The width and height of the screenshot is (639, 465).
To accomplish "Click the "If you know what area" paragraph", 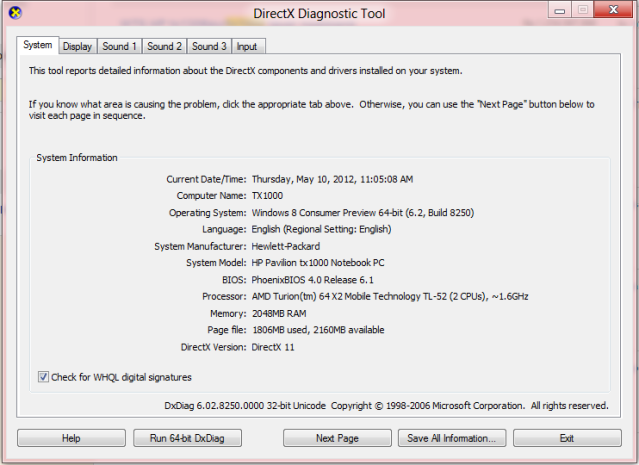I will click(x=311, y=110).
